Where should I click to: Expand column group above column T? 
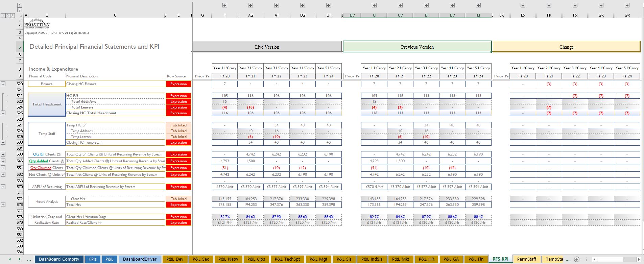(225, 5)
